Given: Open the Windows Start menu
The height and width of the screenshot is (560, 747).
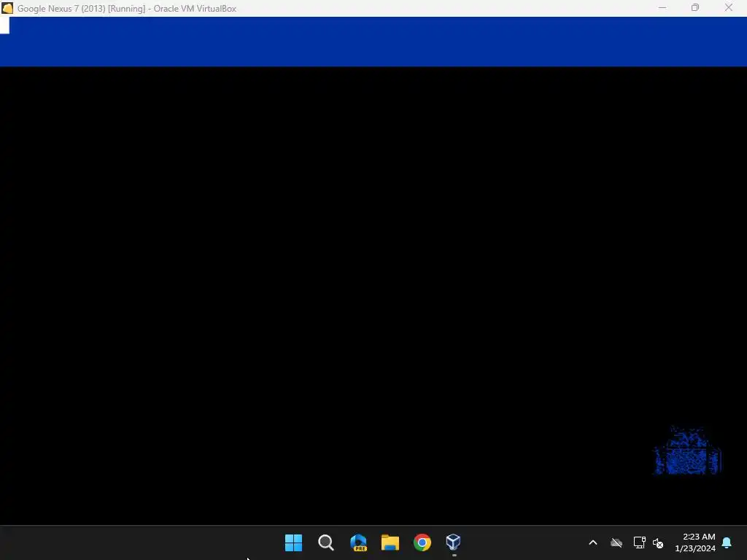Looking at the screenshot, I should click(x=293, y=542).
